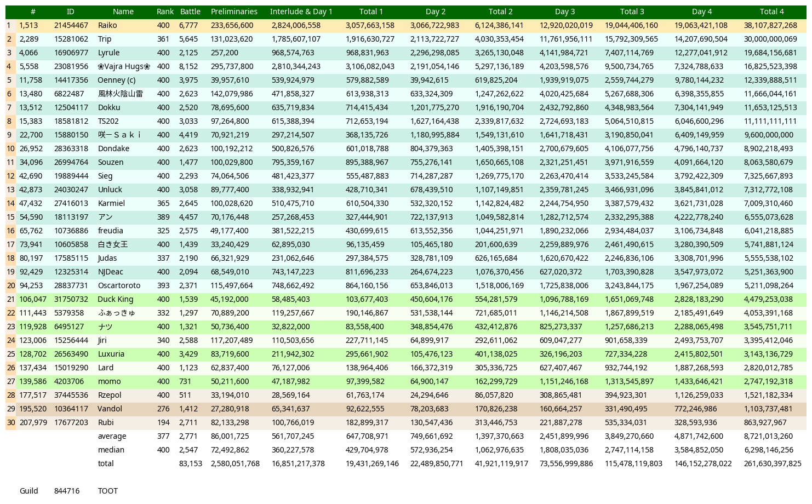
Task: Click the Day 4 column header
Action: click(x=702, y=12)
